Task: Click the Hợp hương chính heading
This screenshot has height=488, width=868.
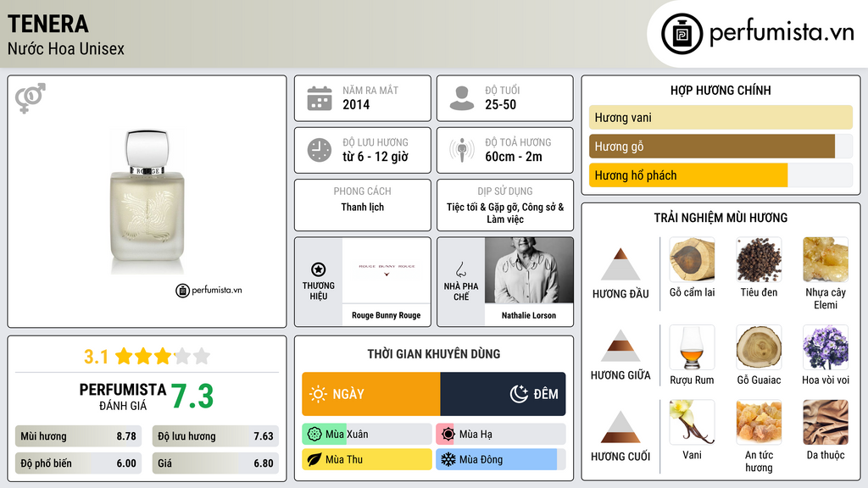Action: tap(721, 90)
